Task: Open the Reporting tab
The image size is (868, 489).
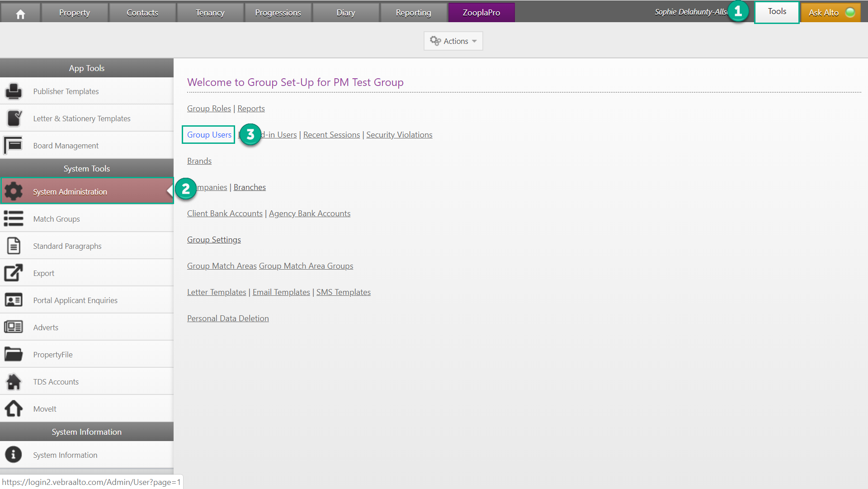Action: point(413,13)
